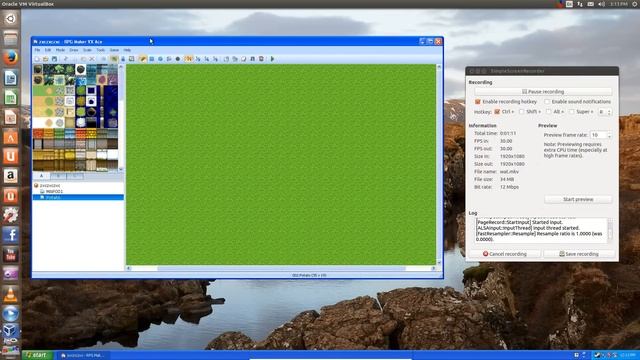
Task: Open the hotkey key letter dropdown
Action: [604, 111]
